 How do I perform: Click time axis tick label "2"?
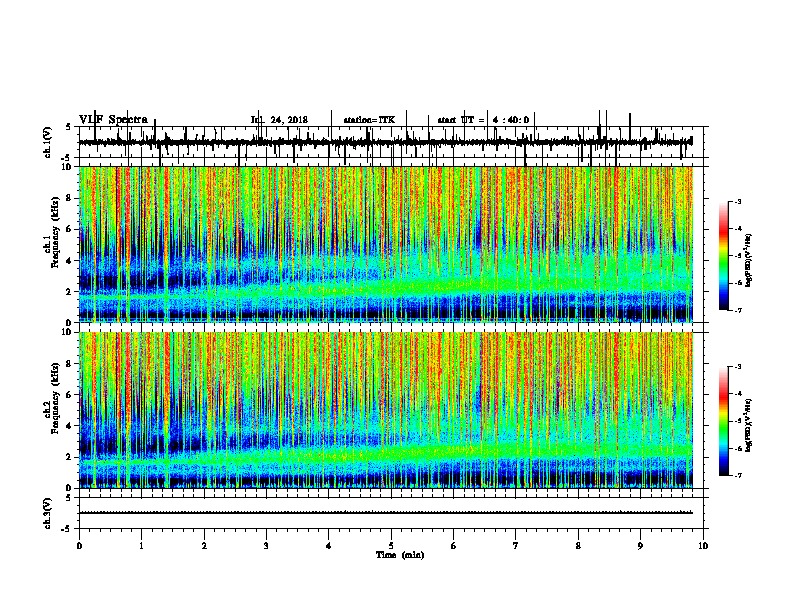click(x=204, y=546)
